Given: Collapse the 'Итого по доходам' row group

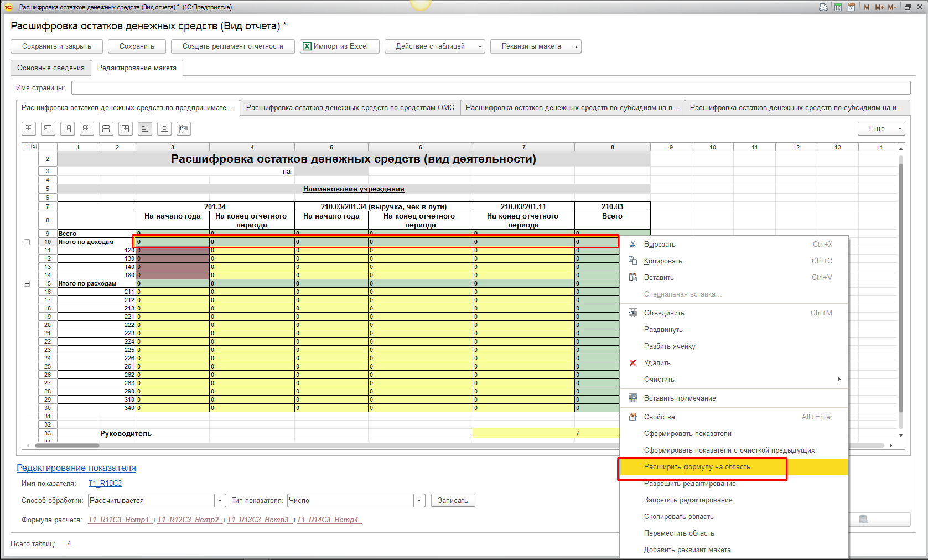Looking at the screenshot, I should click(27, 242).
